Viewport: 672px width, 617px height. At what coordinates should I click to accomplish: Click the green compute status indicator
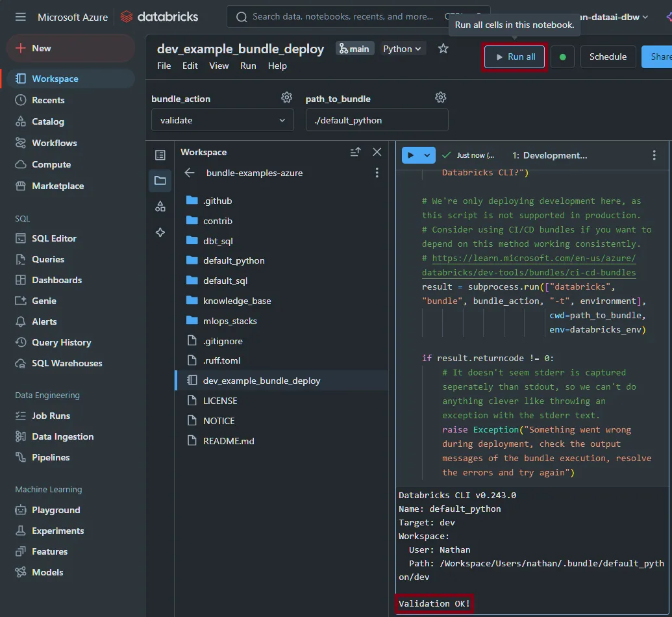[x=562, y=57]
